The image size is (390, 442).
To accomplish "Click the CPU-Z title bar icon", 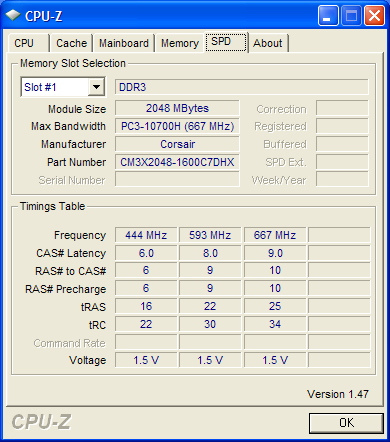I will [x=13, y=15].
